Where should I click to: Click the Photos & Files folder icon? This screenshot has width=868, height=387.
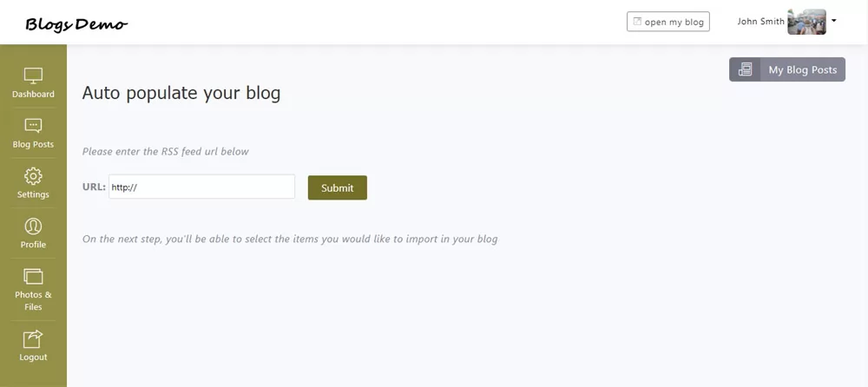click(33, 277)
